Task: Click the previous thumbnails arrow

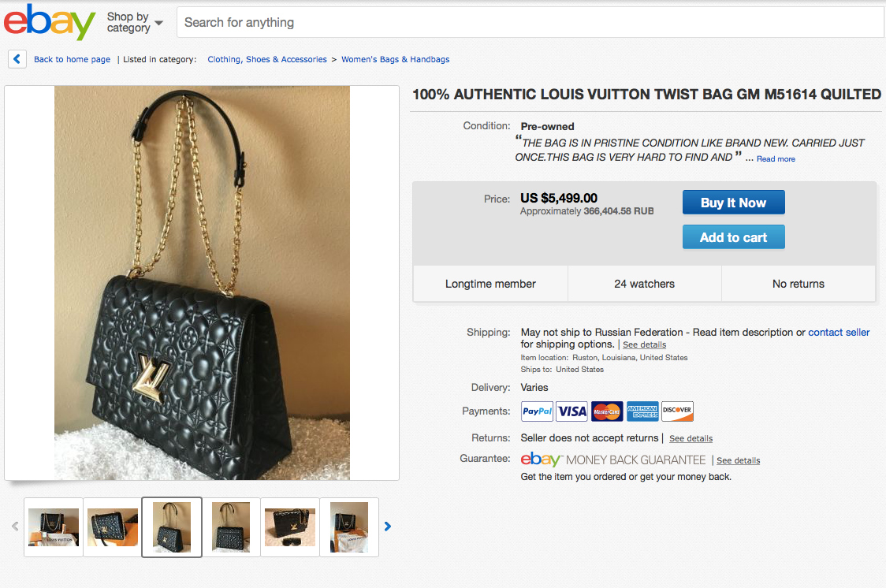Action: 15,527
